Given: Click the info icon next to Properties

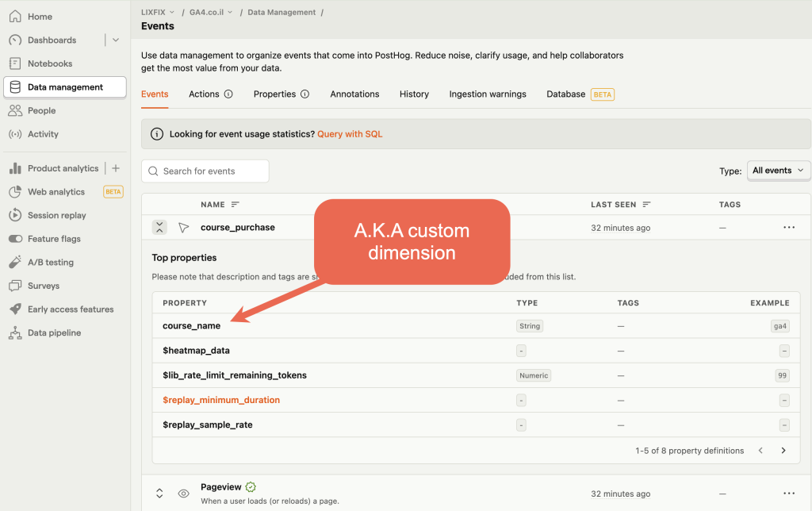Looking at the screenshot, I should [x=305, y=94].
